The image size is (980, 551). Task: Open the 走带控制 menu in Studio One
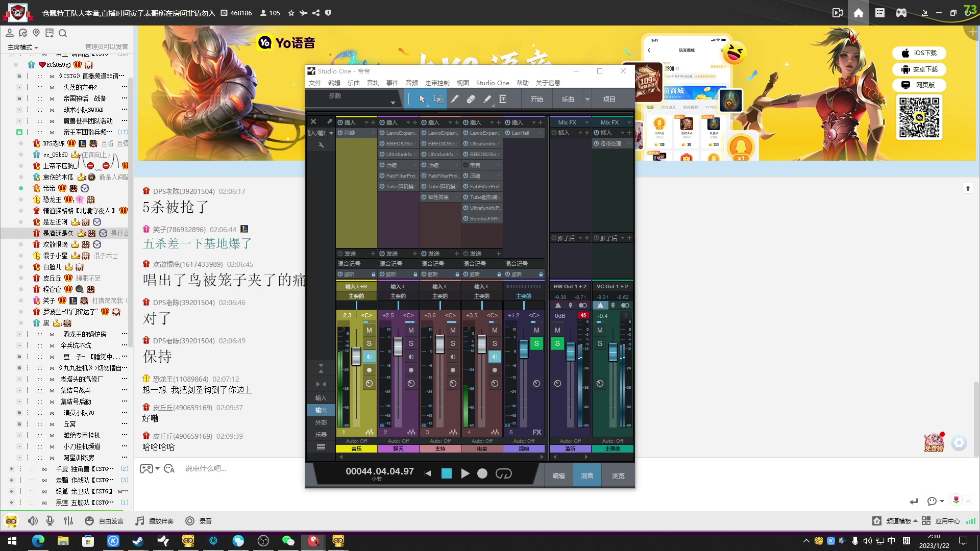437,83
